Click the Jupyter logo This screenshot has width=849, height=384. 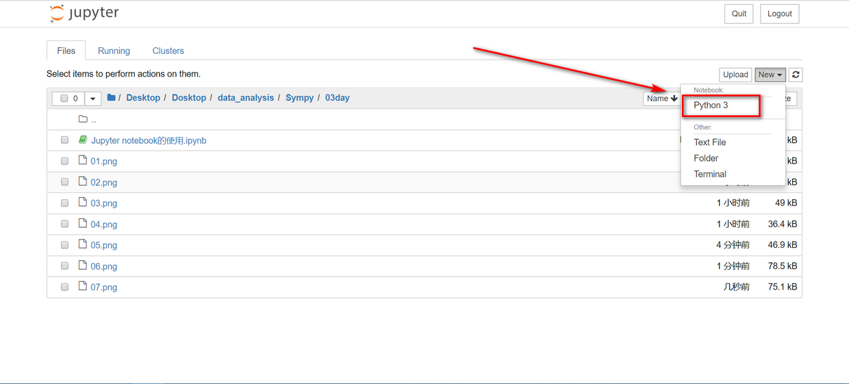(84, 14)
